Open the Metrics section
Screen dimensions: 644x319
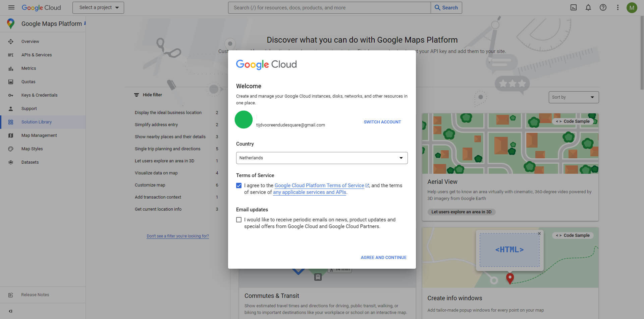click(x=29, y=68)
